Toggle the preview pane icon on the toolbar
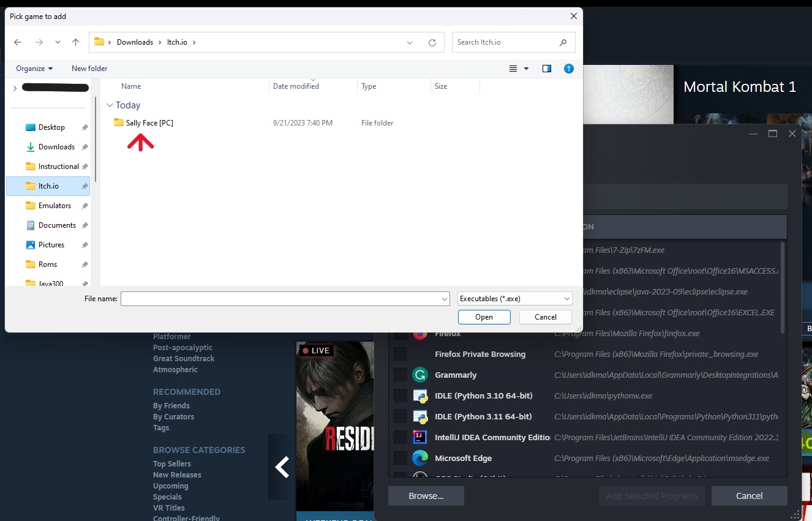 tap(546, 68)
